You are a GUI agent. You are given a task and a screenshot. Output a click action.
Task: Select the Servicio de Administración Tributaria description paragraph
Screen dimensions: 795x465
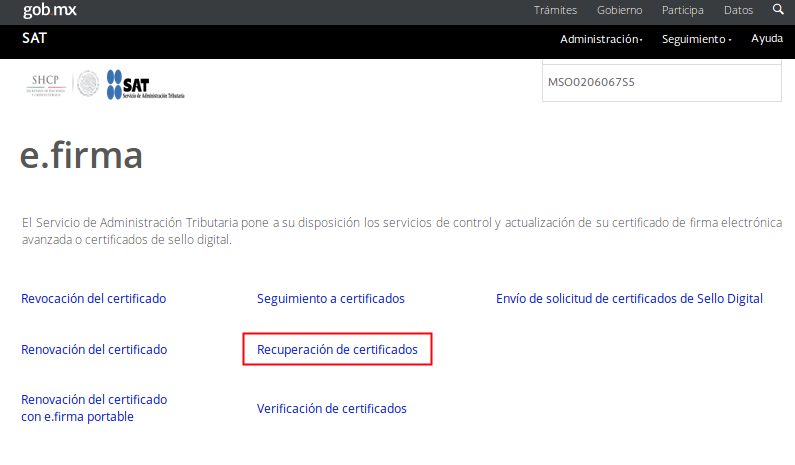click(402, 231)
